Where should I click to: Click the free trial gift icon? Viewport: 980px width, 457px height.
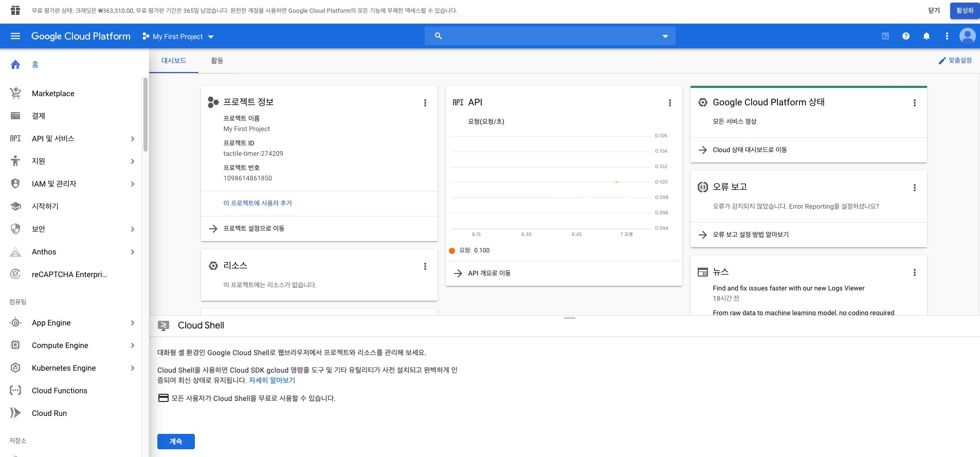[15, 10]
